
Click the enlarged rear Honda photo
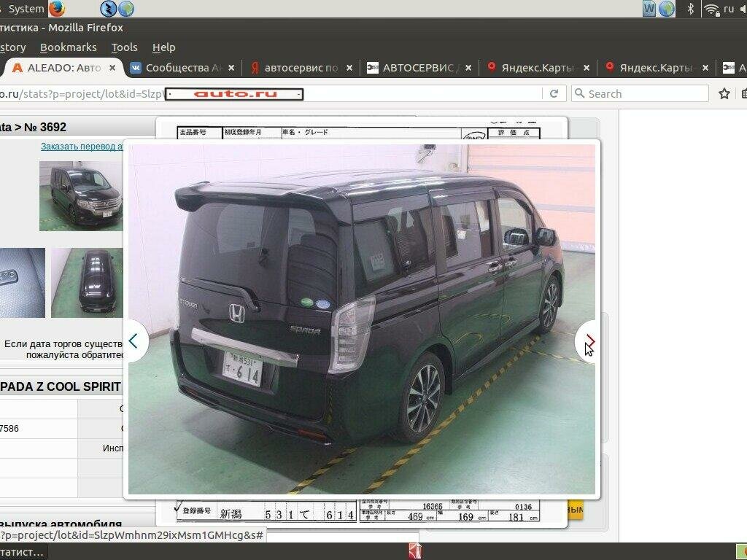pos(362,319)
